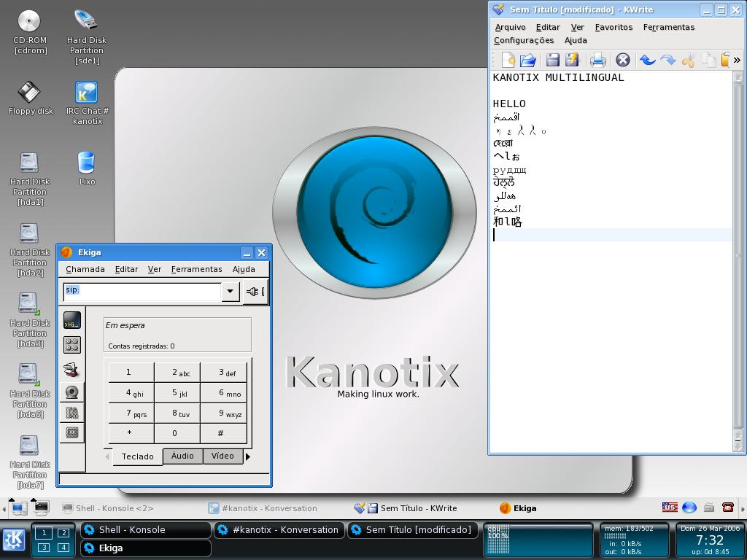Viewport: 747px width, 560px height.
Task: Click the right tab-scroll arrow in Ekiga
Action: pyautogui.click(x=248, y=456)
